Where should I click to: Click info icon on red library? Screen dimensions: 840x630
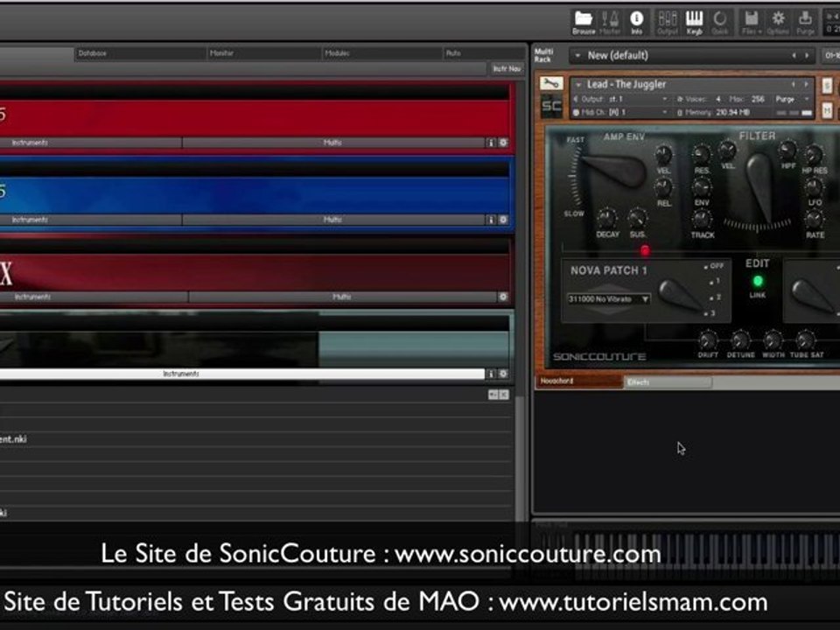(x=491, y=143)
